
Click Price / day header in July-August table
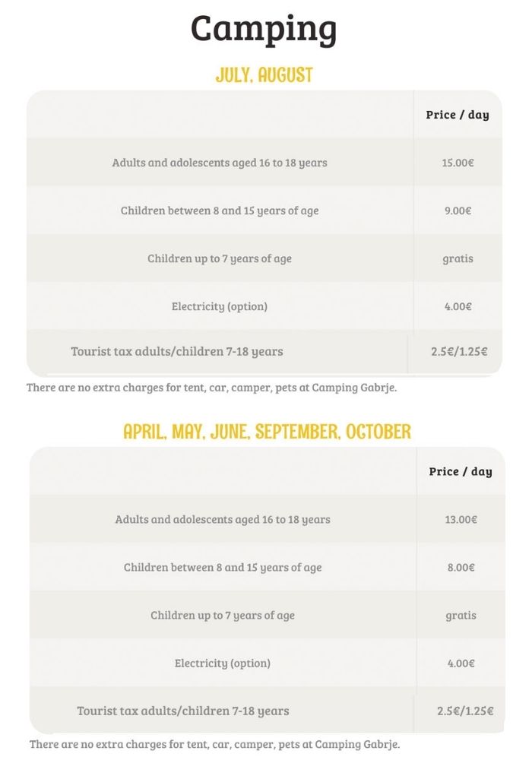(x=458, y=115)
